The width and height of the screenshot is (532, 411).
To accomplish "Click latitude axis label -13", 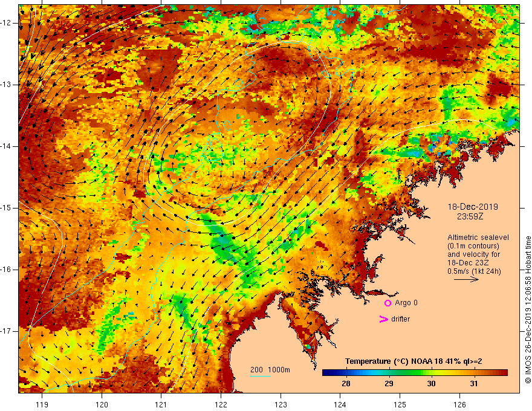I will [6, 85].
